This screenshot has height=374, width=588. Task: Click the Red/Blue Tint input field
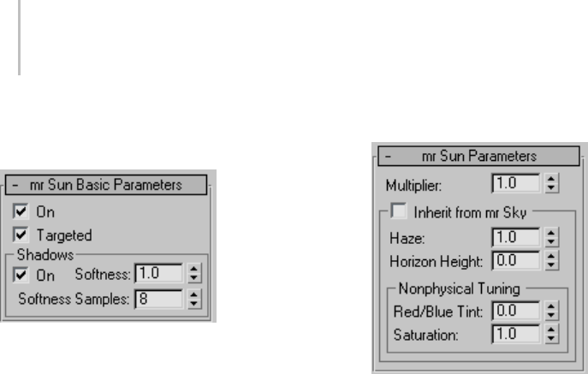point(516,311)
